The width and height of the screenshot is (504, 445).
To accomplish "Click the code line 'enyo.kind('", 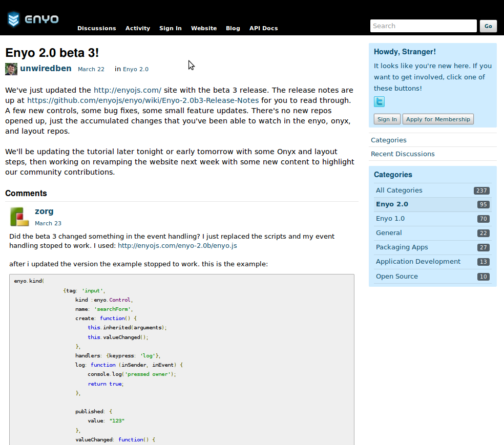I will 29,281.
